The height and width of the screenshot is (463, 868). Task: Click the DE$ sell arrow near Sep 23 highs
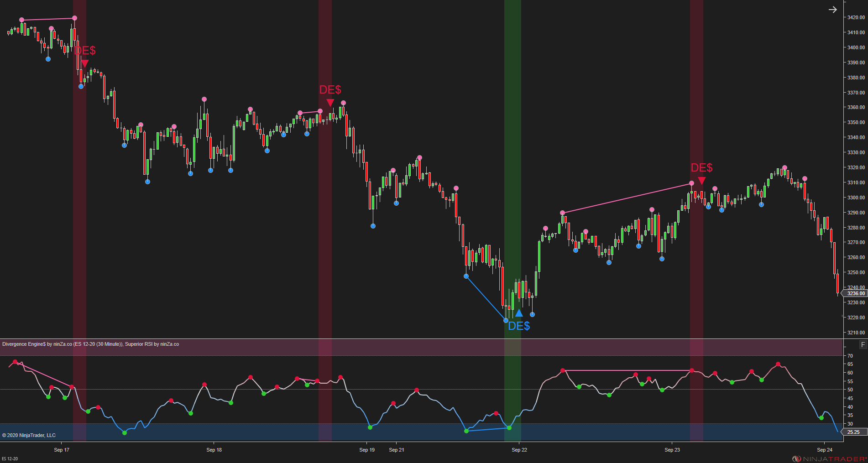[701, 181]
